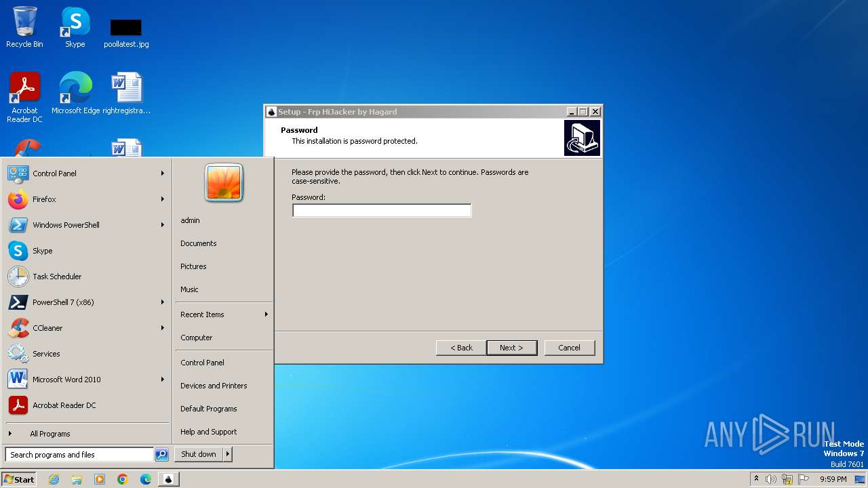The height and width of the screenshot is (488, 868).
Task: Select the Frp HiJacker setup taskbar icon
Action: click(x=169, y=479)
